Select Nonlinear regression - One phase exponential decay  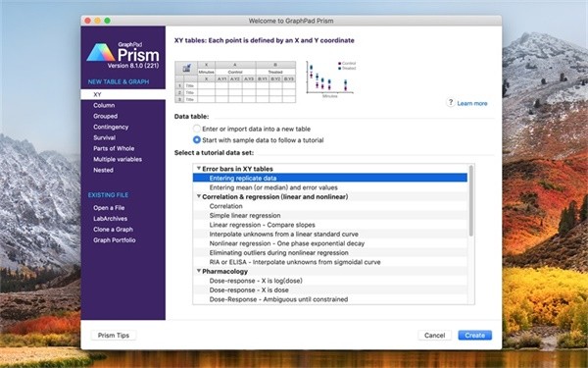click(x=330, y=243)
